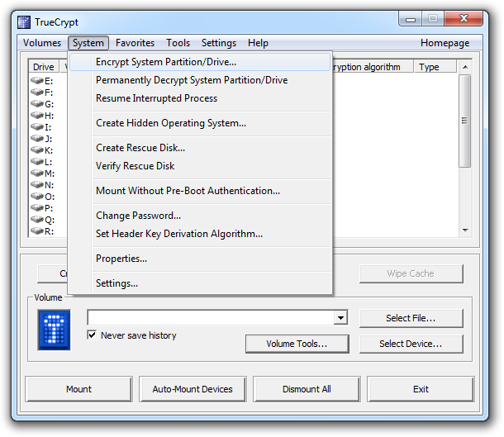Select the O: drive icon
The height and width of the screenshot is (437, 504).
tap(37, 196)
